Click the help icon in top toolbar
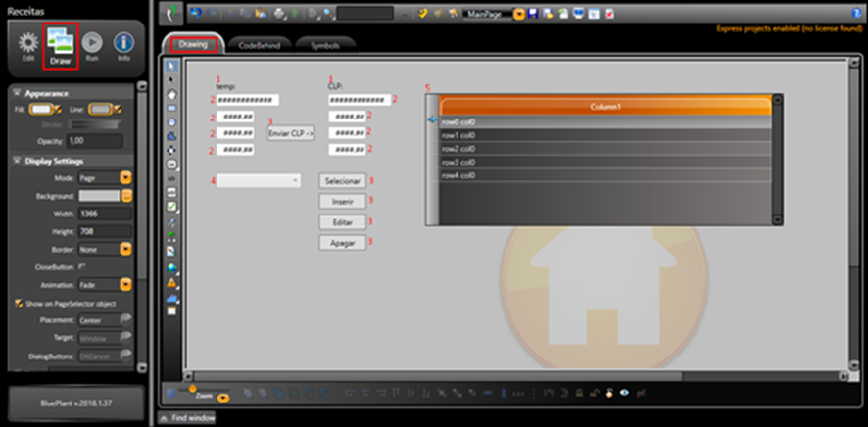This screenshot has height=427, width=868. click(x=421, y=14)
